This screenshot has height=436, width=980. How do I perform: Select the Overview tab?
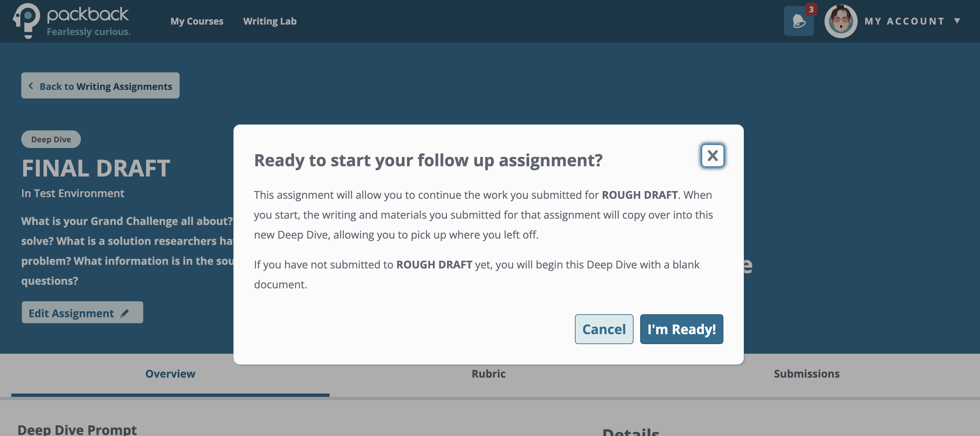pyautogui.click(x=170, y=374)
